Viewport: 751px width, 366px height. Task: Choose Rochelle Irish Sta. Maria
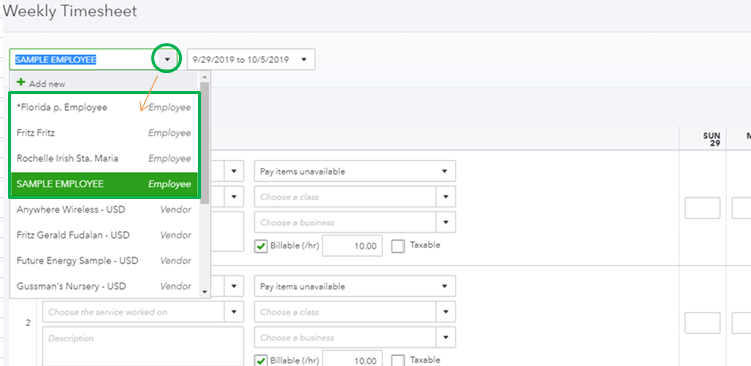tap(103, 158)
